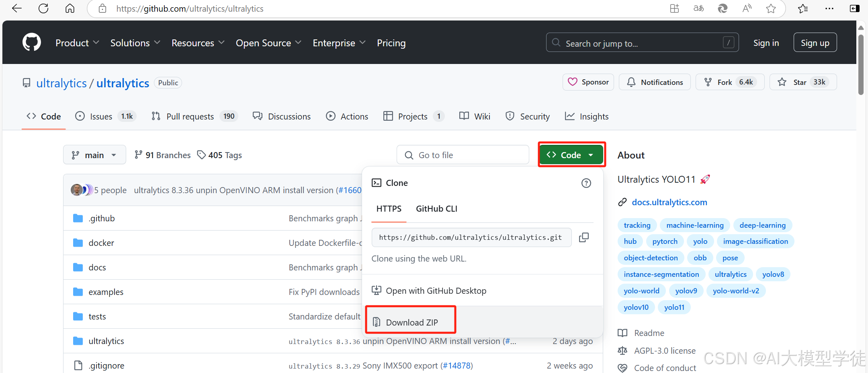The height and width of the screenshot is (373, 868).
Task: Expand the Product menu
Action: [x=77, y=43]
